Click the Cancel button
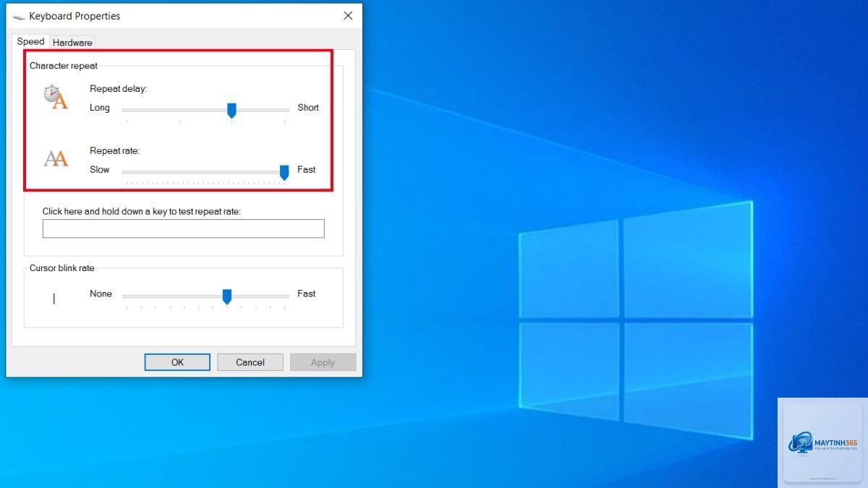Image resolution: width=868 pixels, height=488 pixels. (x=250, y=362)
